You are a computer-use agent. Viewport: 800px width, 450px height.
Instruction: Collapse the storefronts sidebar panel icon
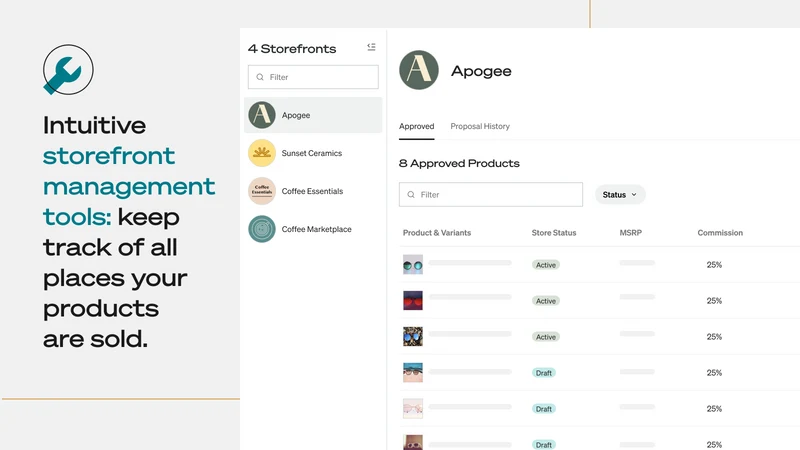(371, 47)
